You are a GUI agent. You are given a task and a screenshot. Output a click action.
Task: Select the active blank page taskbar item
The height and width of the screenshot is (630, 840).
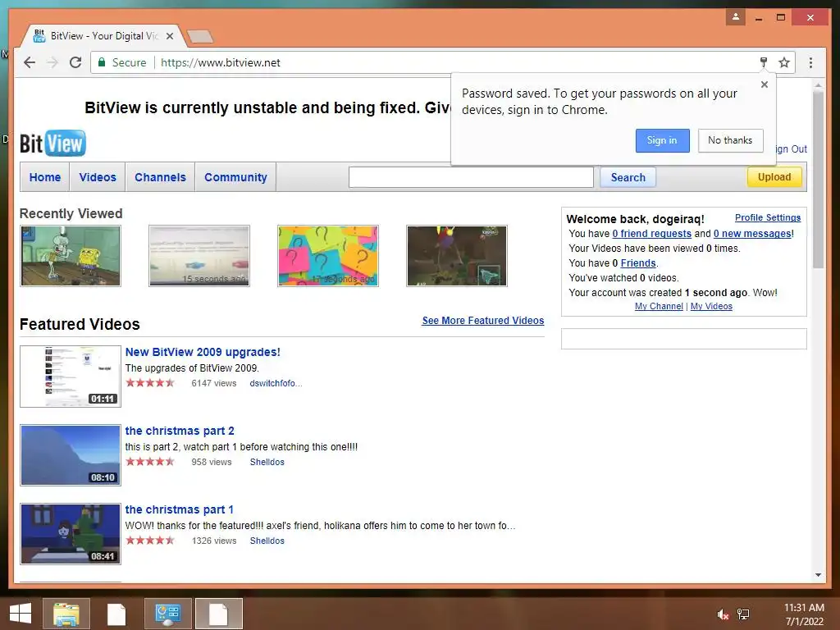[x=218, y=614]
